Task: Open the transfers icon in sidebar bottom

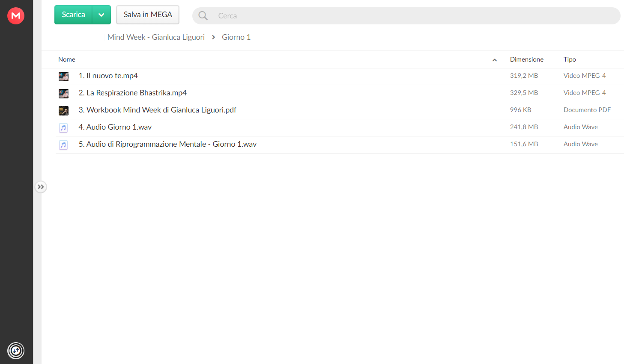Action: coord(16,351)
